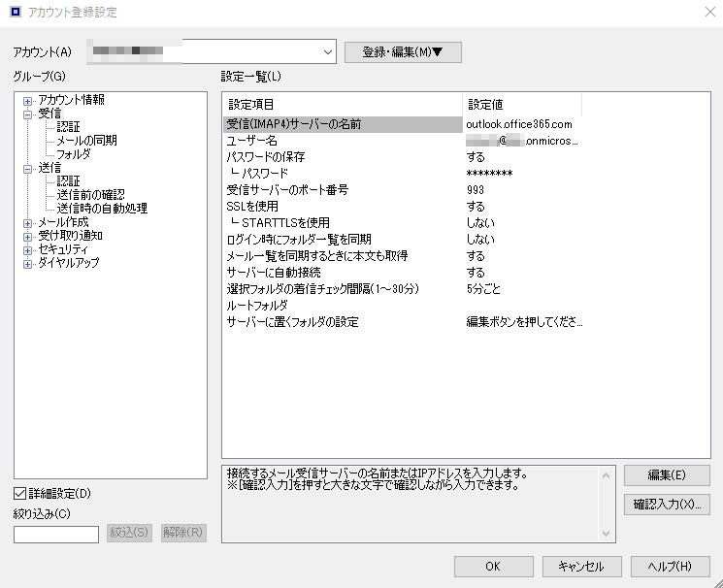
Task: Click the 編集ボタンを押してくださ… value
Action: [524, 322]
